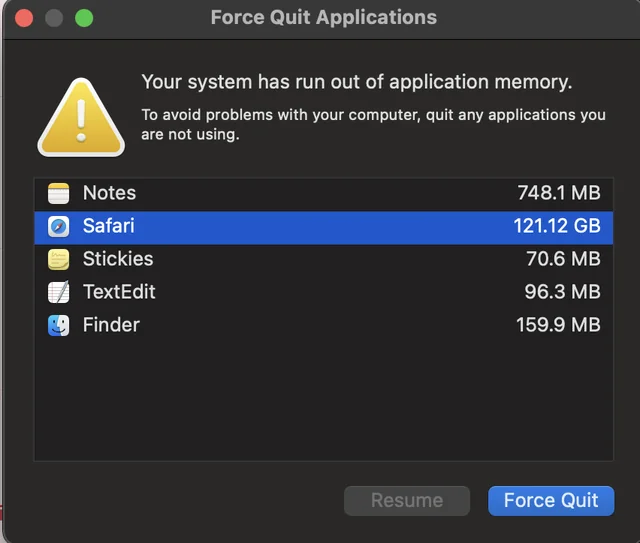
Task: Choose Stickies in the application list
Action: (118, 259)
